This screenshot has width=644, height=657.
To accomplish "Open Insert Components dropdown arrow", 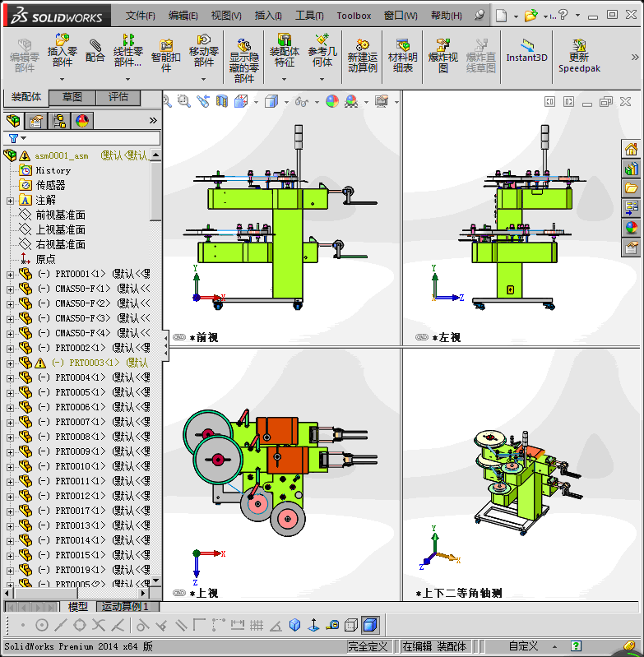I will (x=62, y=79).
